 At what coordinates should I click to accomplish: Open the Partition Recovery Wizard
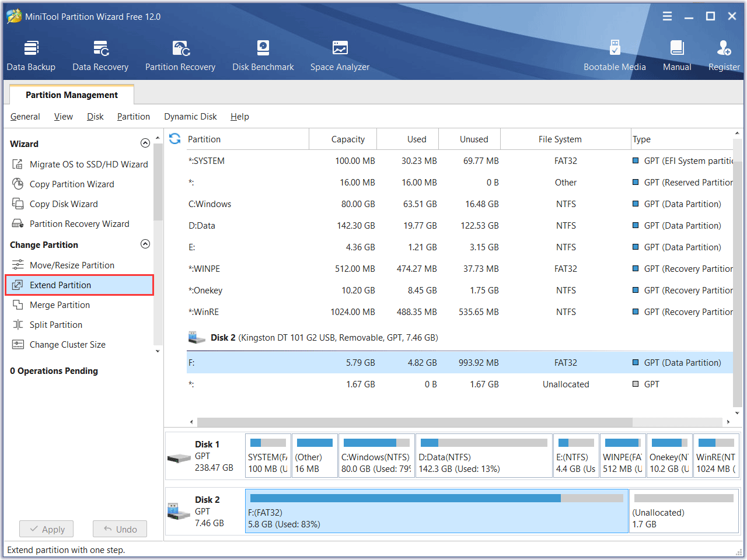click(x=71, y=224)
